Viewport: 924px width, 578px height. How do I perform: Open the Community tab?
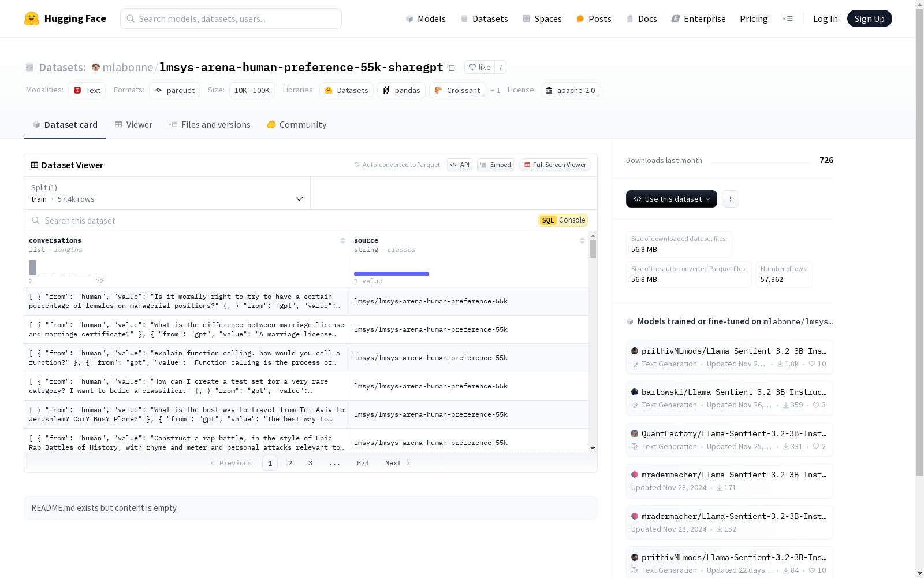tap(297, 125)
